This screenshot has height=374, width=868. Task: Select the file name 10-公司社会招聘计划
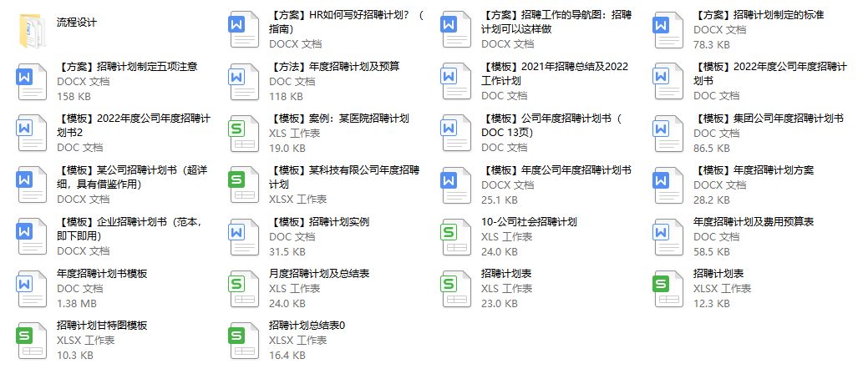pos(529,222)
